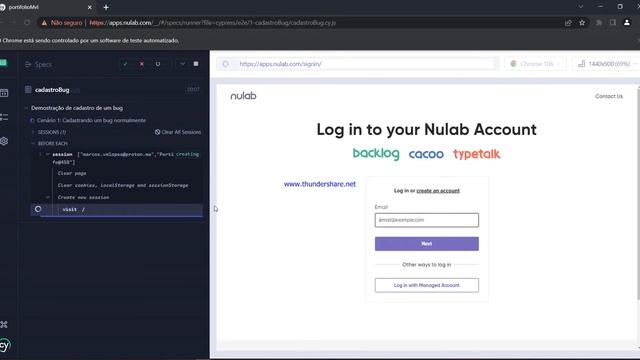Click the purple Next button
Viewport: 640px width, 360px height.
pos(427,244)
